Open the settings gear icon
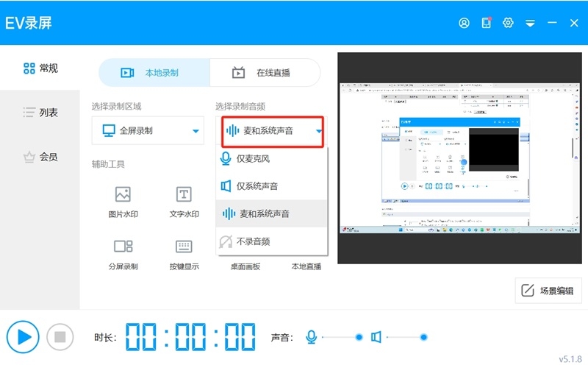 (x=508, y=23)
